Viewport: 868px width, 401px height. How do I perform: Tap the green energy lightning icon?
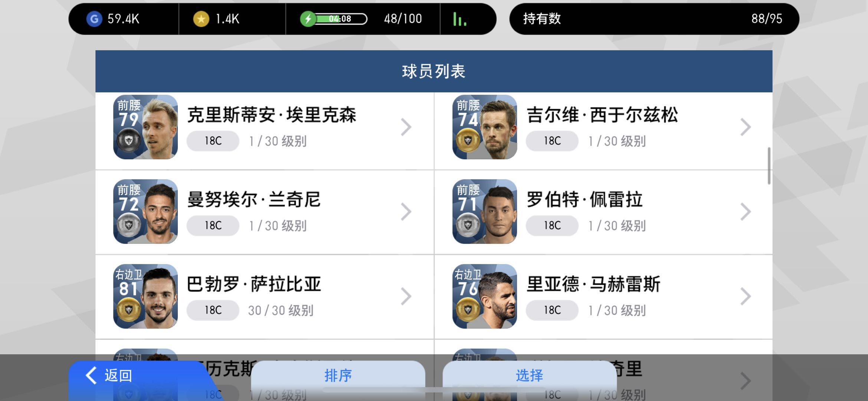[308, 19]
